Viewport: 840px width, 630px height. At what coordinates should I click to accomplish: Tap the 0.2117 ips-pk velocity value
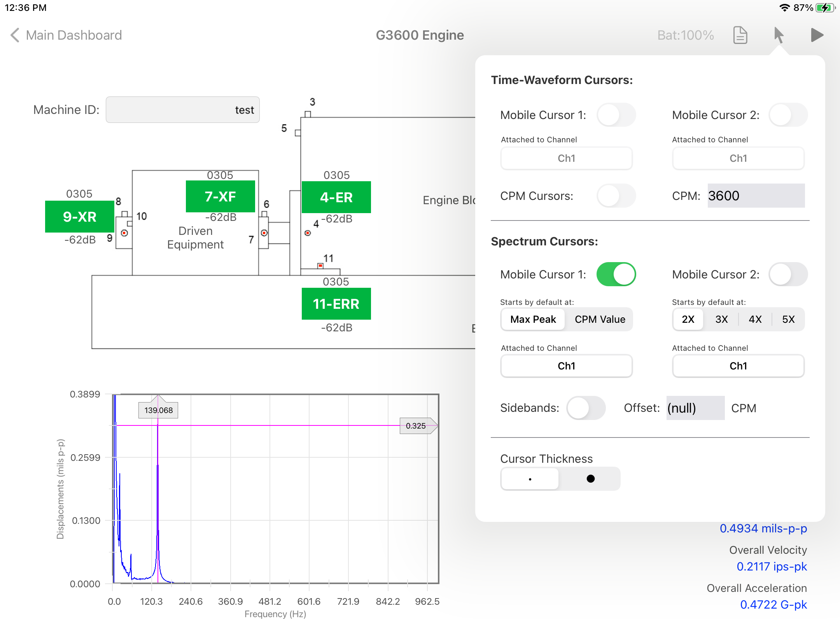pos(772,567)
